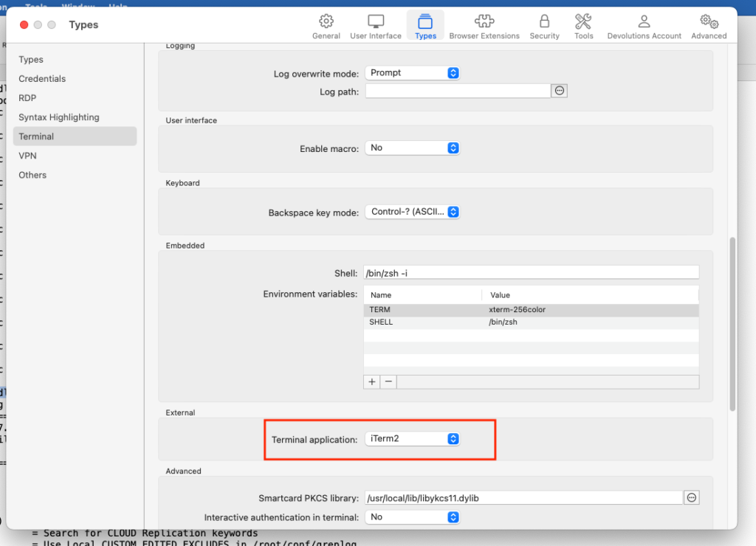
Task: Select Syntax Highlighting in the sidebar
Action: coord(58,117)
